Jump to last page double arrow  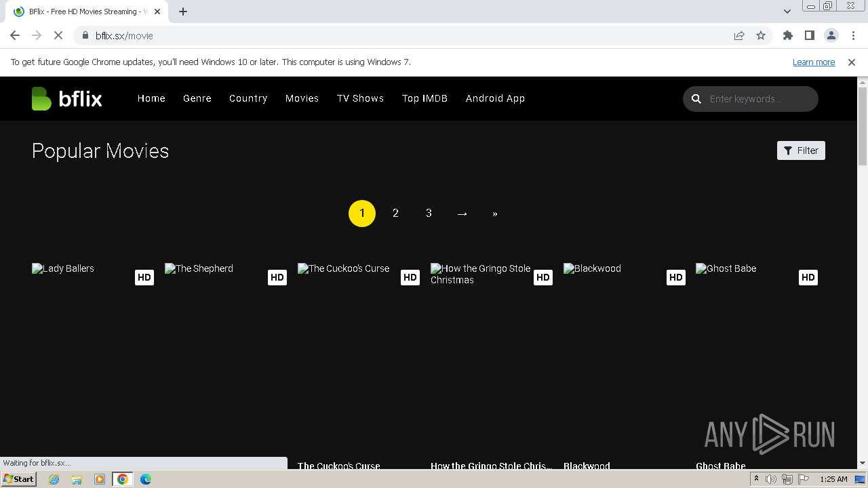pyautogui.click(x=495, y=213)
